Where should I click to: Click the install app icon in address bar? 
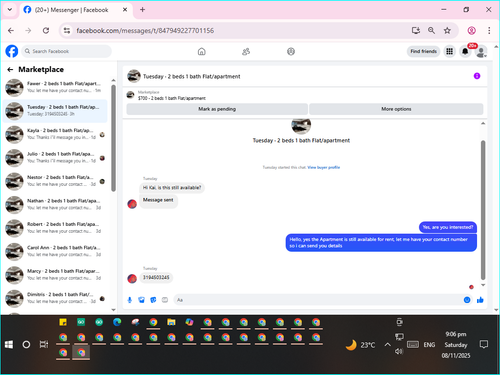(415, 31)
